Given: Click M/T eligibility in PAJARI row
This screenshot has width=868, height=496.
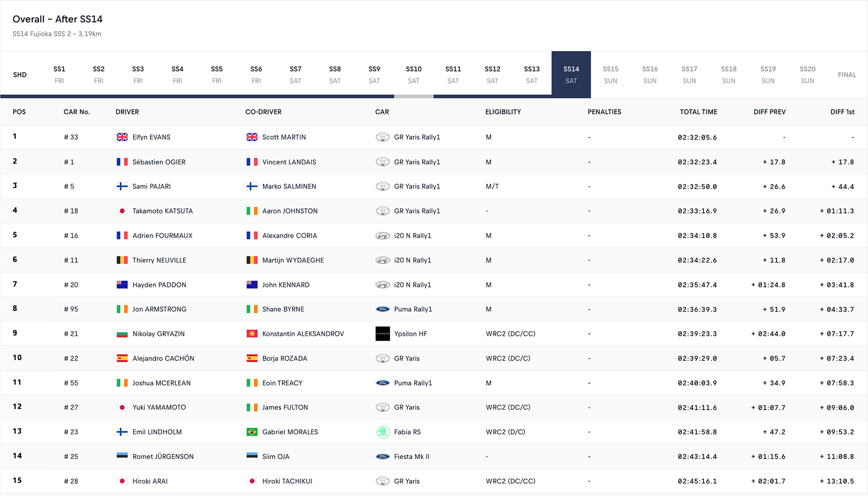Looking at the screenshot, I should pos(492,187).
